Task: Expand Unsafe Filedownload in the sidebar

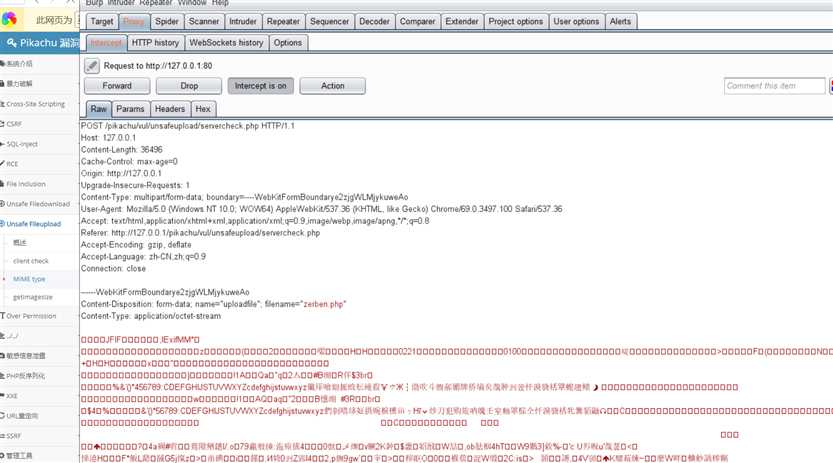Action: (x=38, y=204)
